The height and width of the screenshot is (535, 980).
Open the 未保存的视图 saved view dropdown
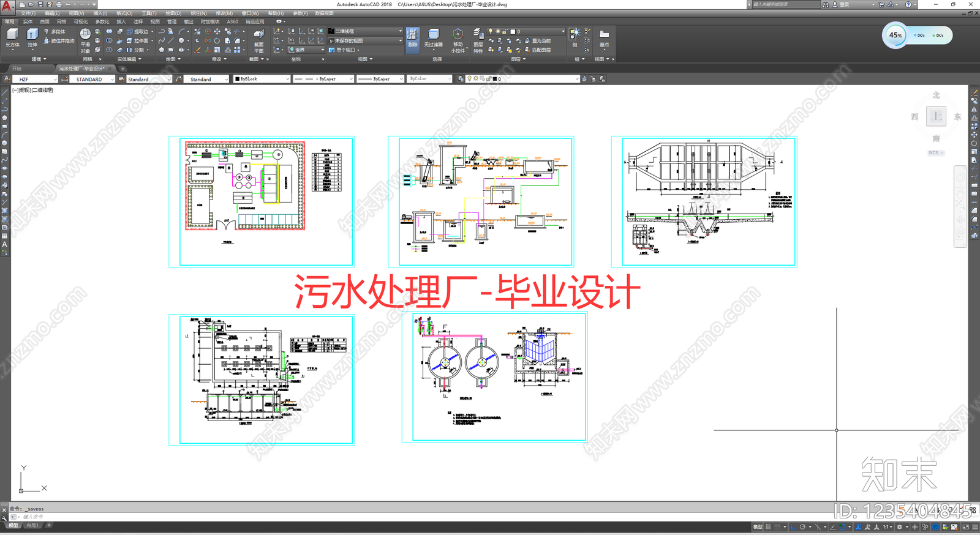point(365,40)
